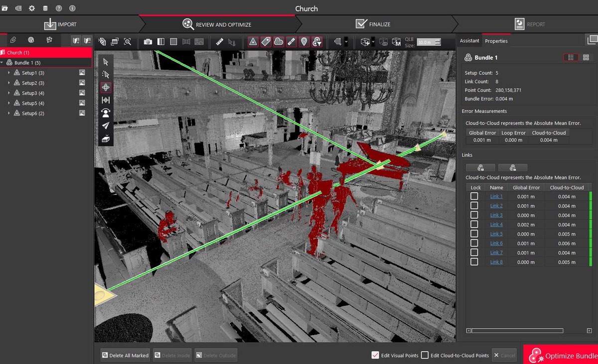Tick the Link 4 lock checkbox
This screenshot has height=364, width=598.
474,224
